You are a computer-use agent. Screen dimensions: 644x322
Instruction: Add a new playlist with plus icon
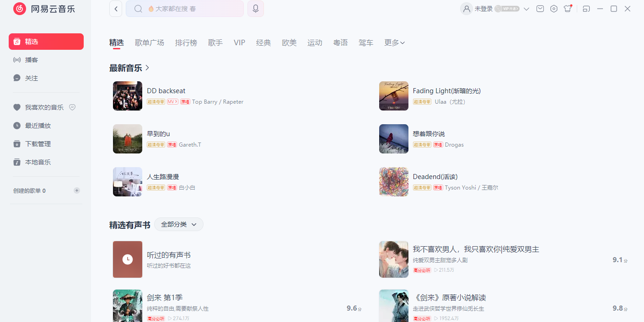click(77, 190)
